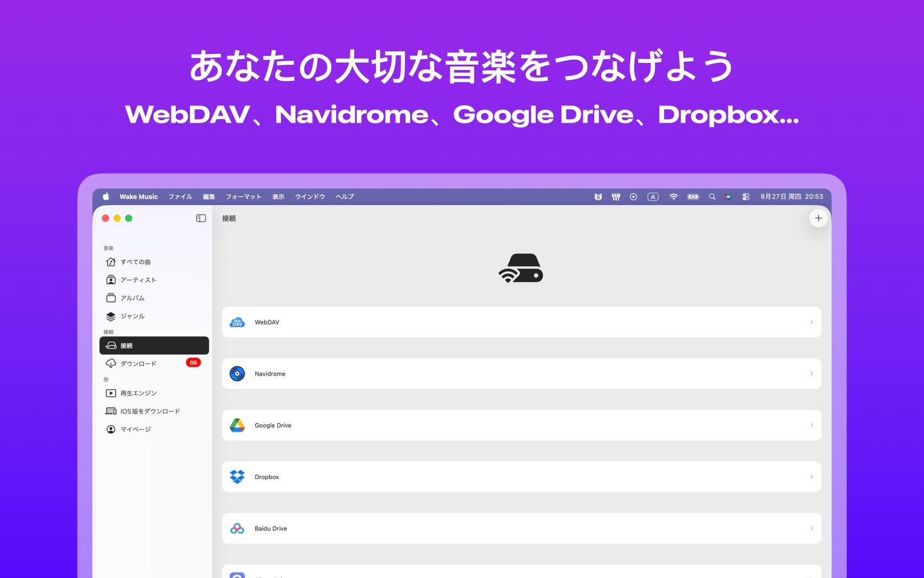Click the now playing icon in menu bar
This screenshot has height=578, width=924.
click(x=633, y=197)
